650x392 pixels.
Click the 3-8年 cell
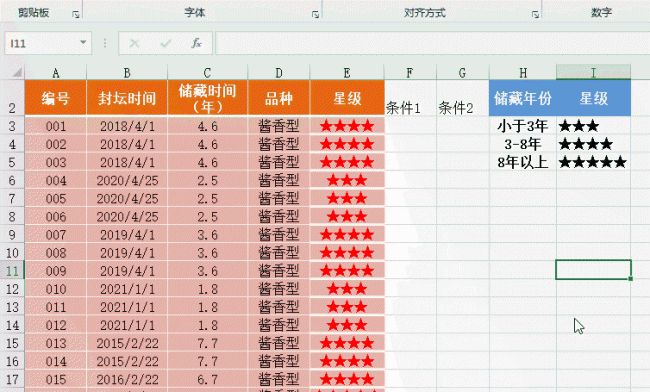click(523, 144)
